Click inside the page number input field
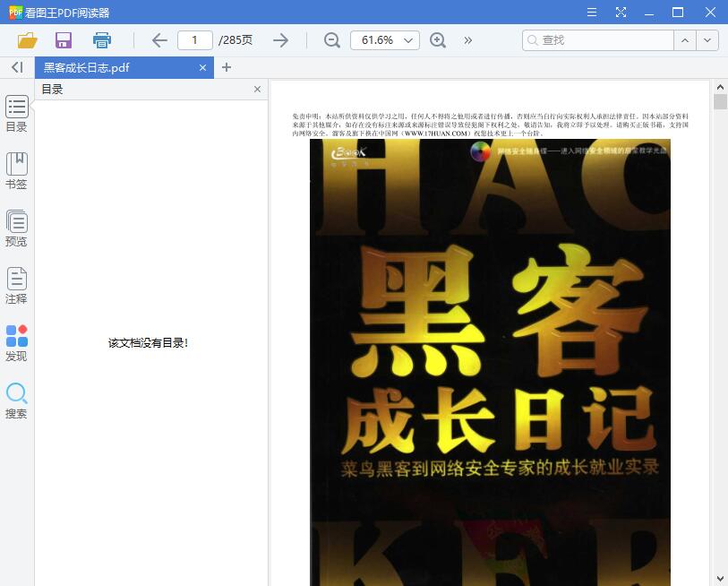 195,39
